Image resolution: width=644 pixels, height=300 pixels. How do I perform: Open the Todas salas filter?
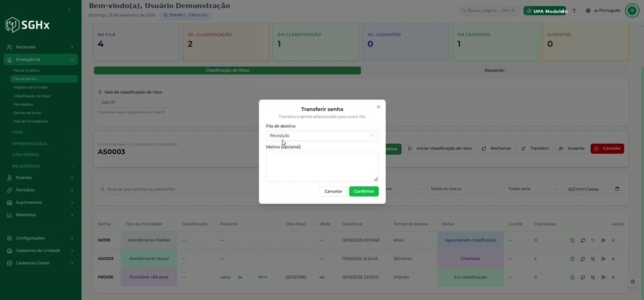pyautogui.click(x=533, y=189)
